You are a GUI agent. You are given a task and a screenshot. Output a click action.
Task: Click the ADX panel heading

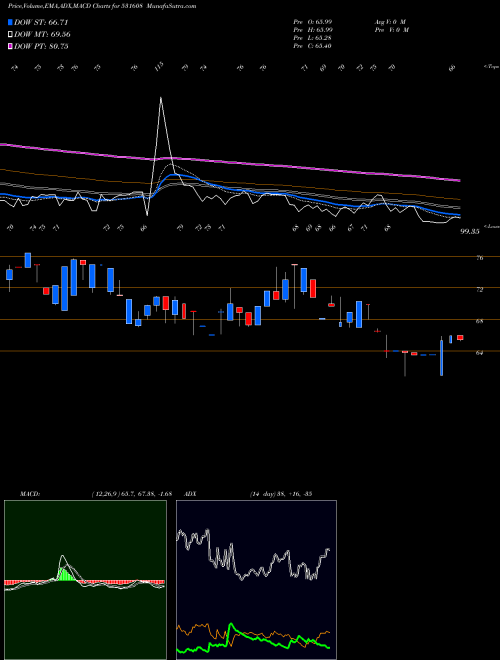191,494
